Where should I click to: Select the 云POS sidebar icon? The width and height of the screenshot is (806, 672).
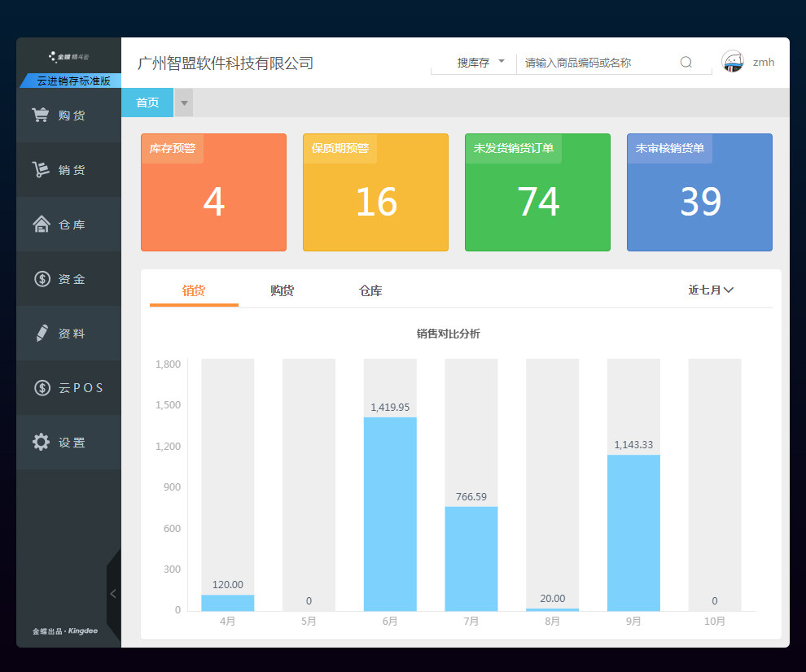(x=42, y=387)
